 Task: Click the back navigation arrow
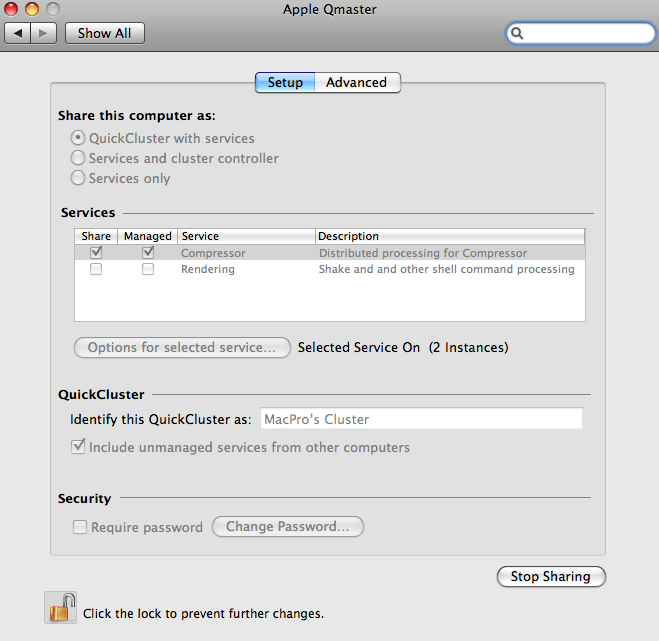[17, 33]
